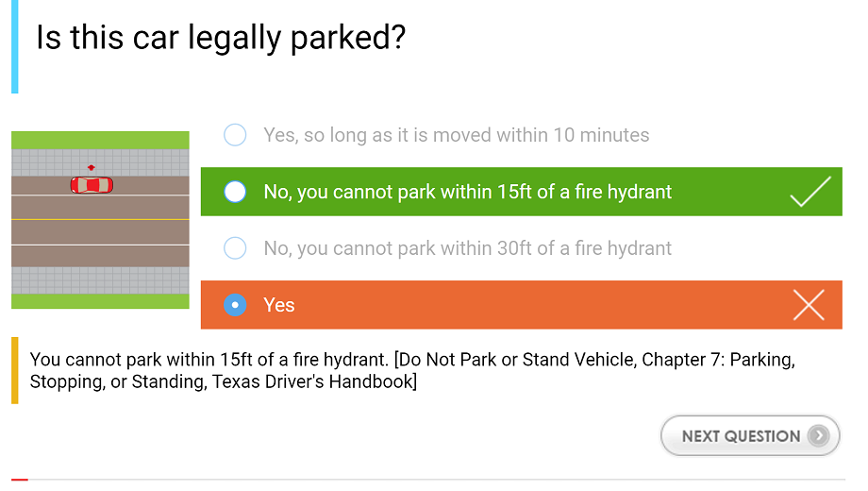Click the Texas Driver's Handbook explanation text
Image resolution: width=868 pixels, height=491 pixels.
[411, 371]
